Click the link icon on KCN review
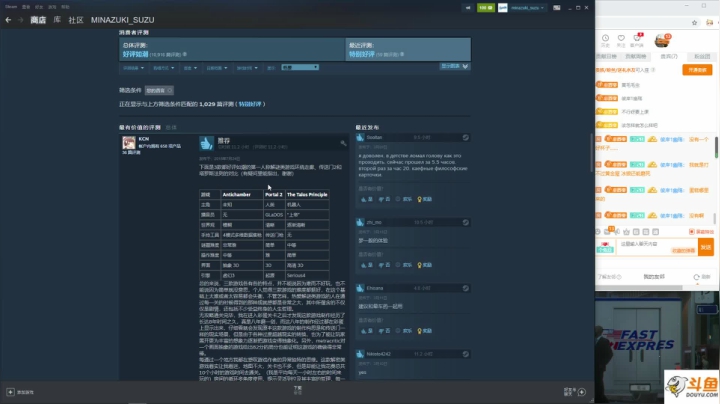 click(x=343, y=143)
